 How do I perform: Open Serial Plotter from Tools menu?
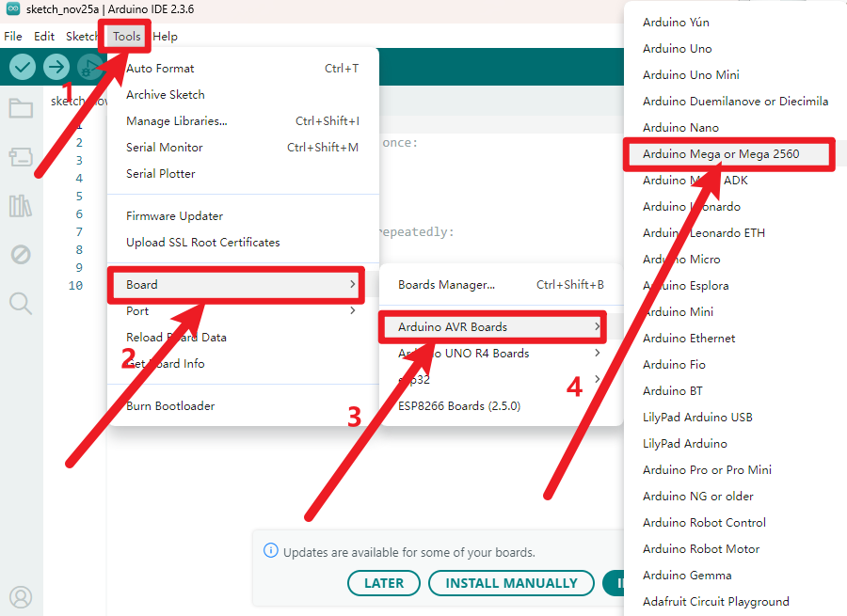(x=243, y=174)
